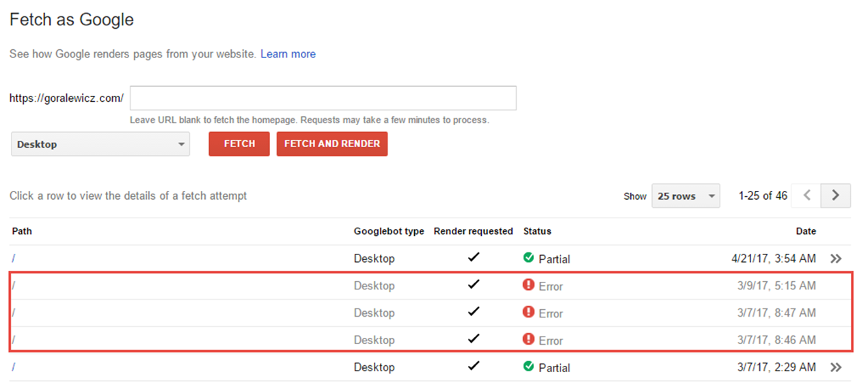Click Desktop cell in 4/21/17 row
This screenshot has height=383, width=868.
[x=374, y=259]
